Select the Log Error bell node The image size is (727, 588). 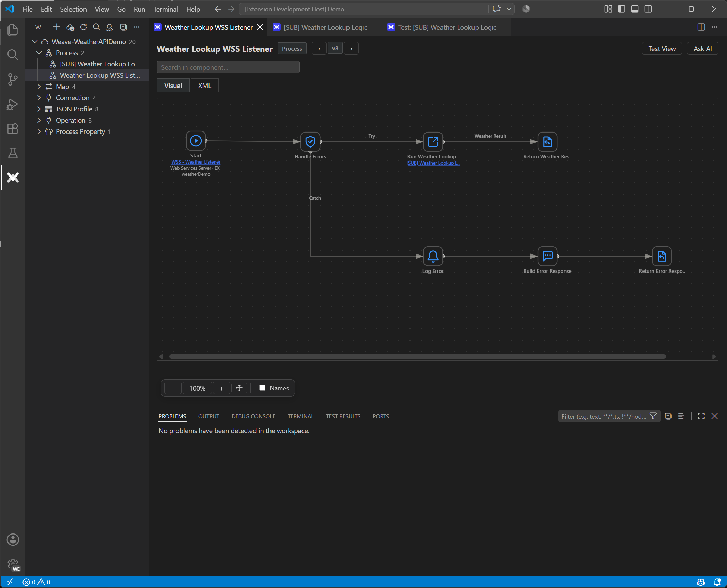(433, 256)
